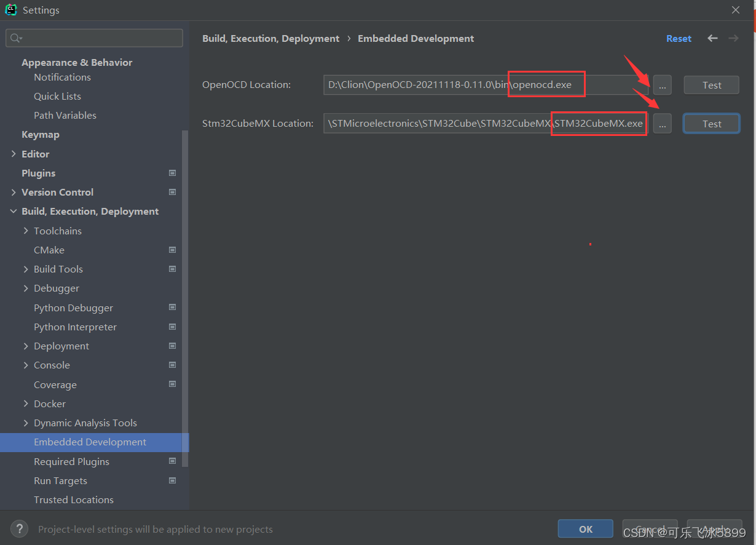The width and height of the screenshot is (756, 545).
Task: Click project-level icon beside Python Debugger
Action: pyautogui.click(x=172, y=307)
